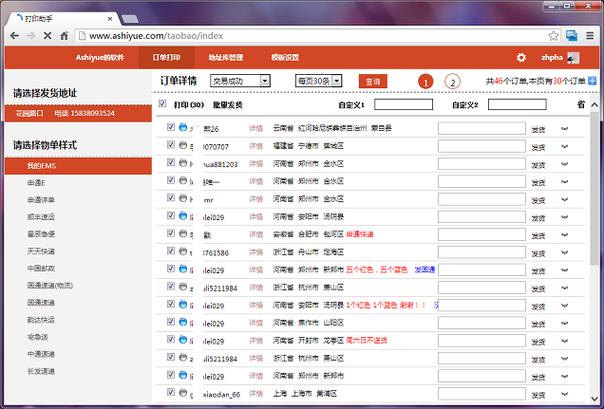The image size is (604, 409).
Task: Click the 自定义2 input field
Action: tap(517, 104)
